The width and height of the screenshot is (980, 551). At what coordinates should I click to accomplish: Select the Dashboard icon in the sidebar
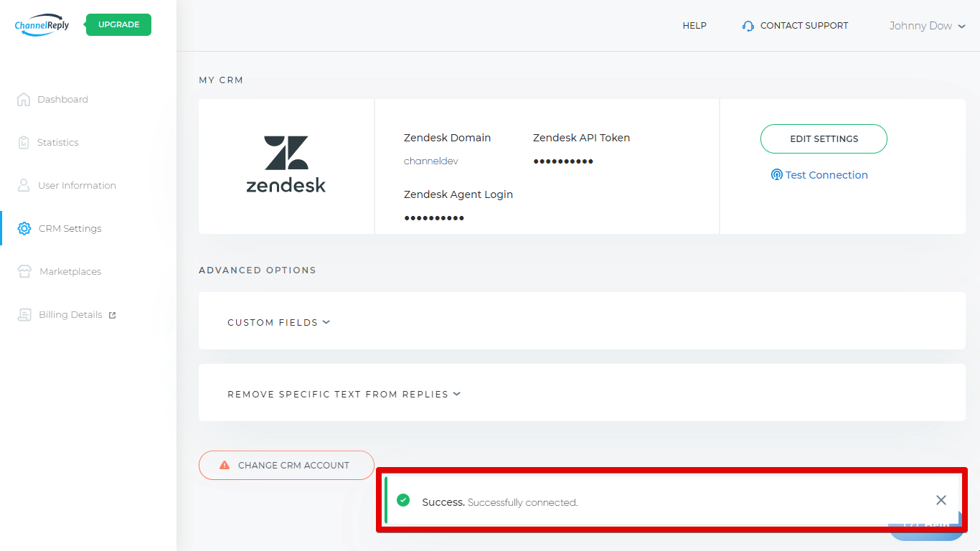click(24, 99)
